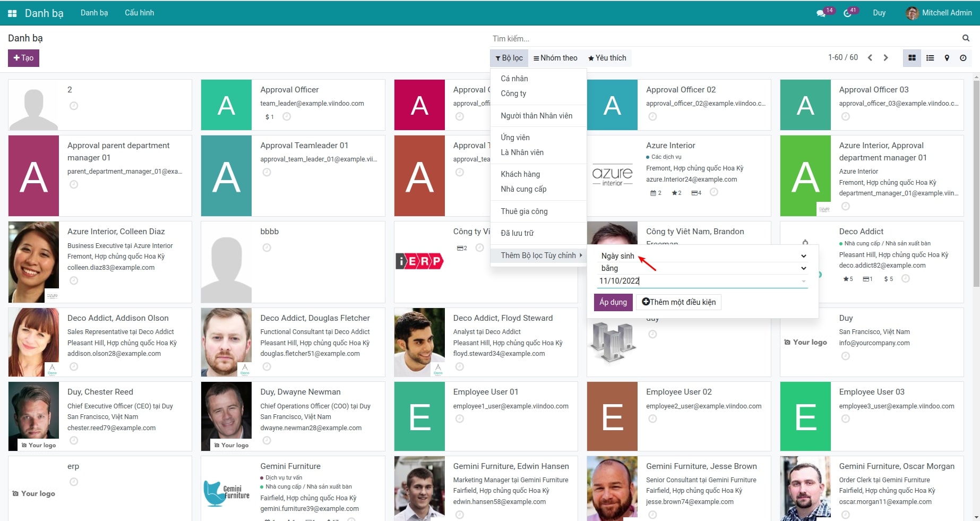Toggle the Khách hàng filter
This screenshot has width=980, height=521.
pos(520,174)
